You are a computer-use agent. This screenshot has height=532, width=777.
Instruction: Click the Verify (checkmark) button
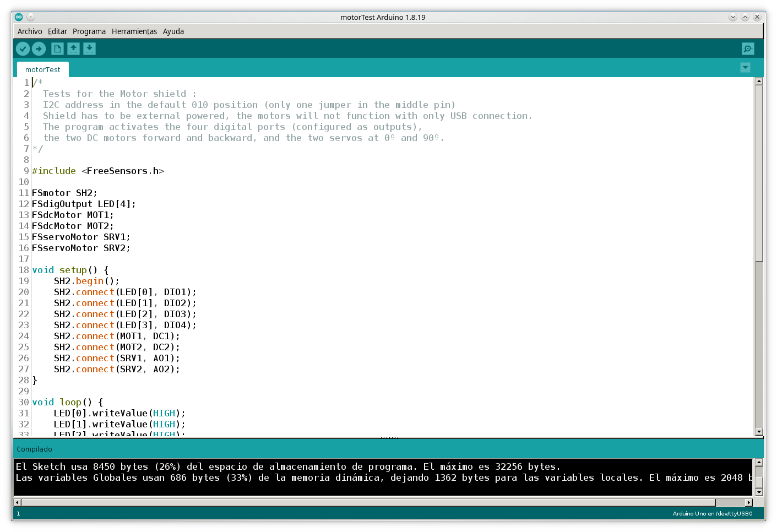[23, 49]
